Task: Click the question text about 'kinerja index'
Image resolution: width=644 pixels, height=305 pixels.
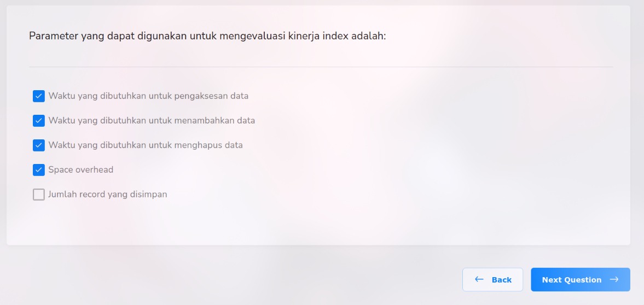Action: pos(207,37)
